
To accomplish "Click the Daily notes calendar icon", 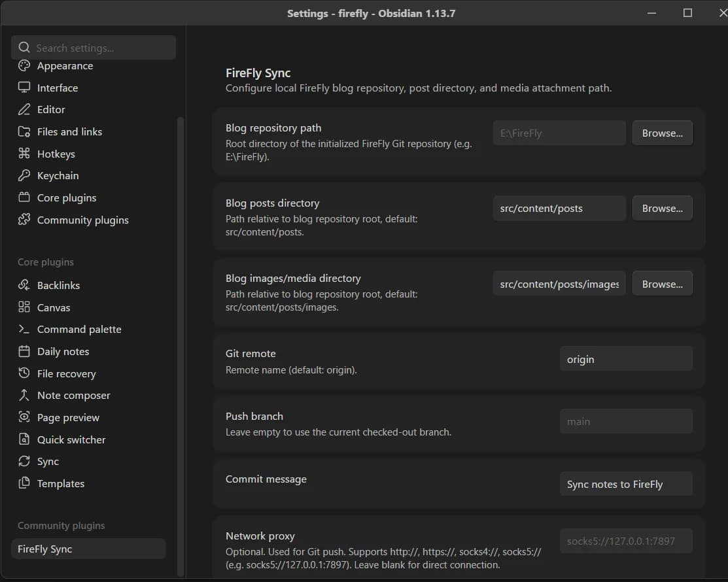I will [x=24, y=351].
